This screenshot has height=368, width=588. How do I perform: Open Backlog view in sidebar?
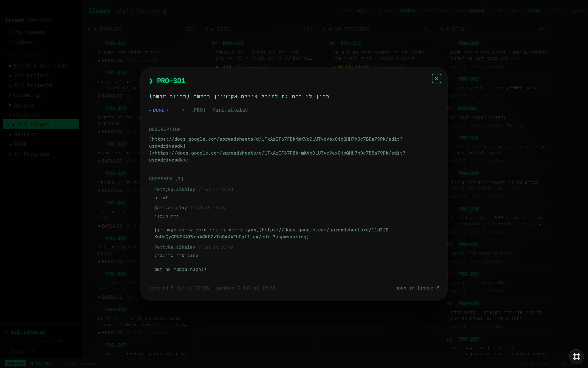point(41,134)
